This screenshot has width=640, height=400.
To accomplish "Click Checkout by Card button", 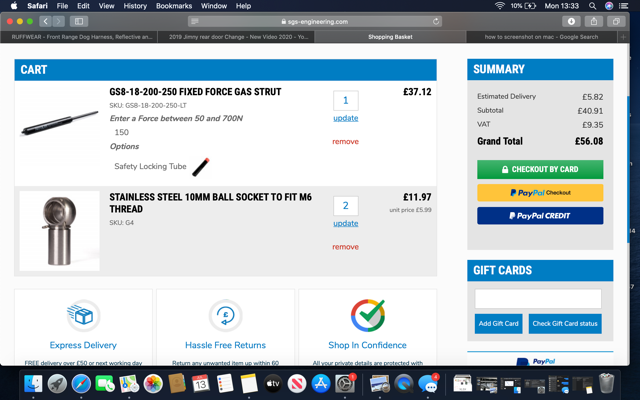I will (x=540, y=169).
